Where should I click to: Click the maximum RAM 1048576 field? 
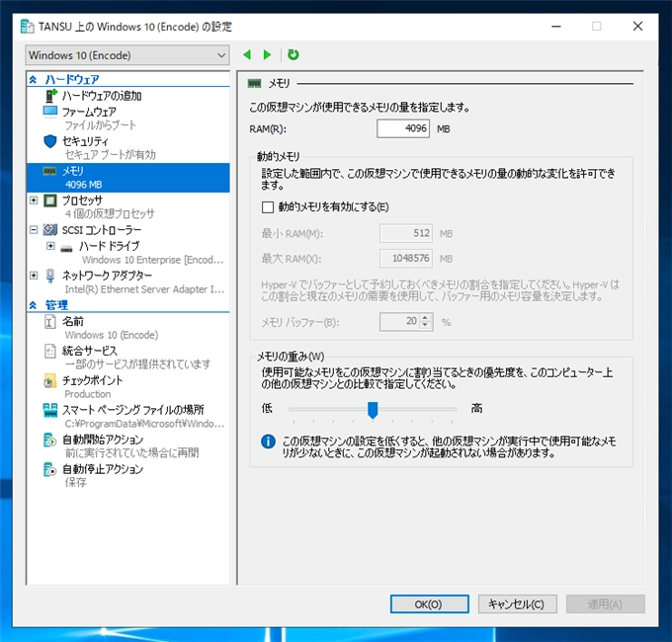406,258
